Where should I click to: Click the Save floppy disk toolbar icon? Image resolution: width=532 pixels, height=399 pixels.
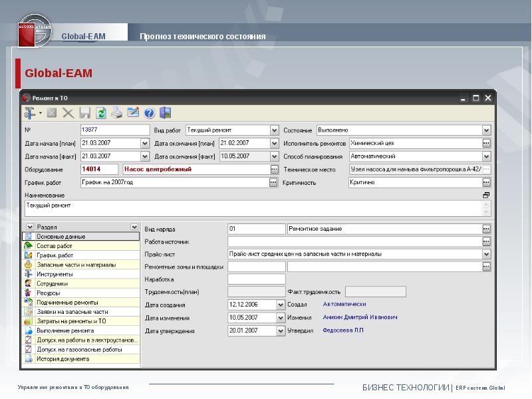pos(85,113)
